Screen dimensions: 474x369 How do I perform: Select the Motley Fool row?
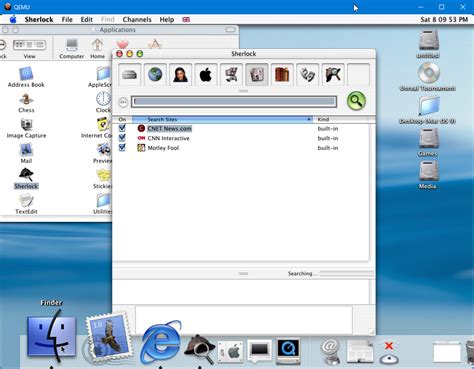241,148
